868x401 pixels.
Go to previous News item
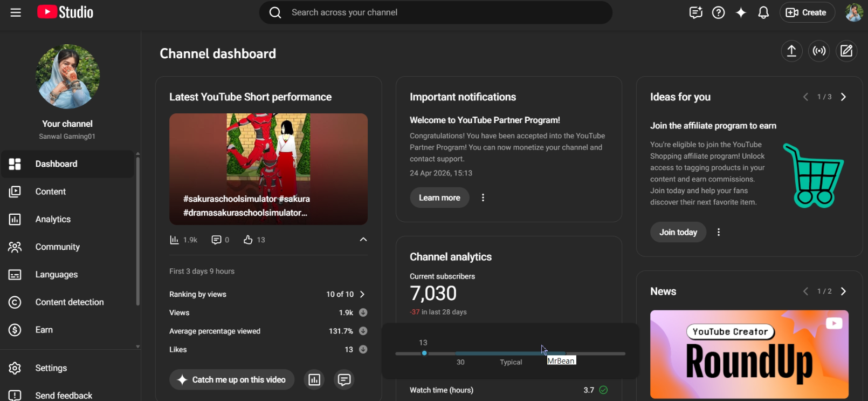click(x=805, y=291)
